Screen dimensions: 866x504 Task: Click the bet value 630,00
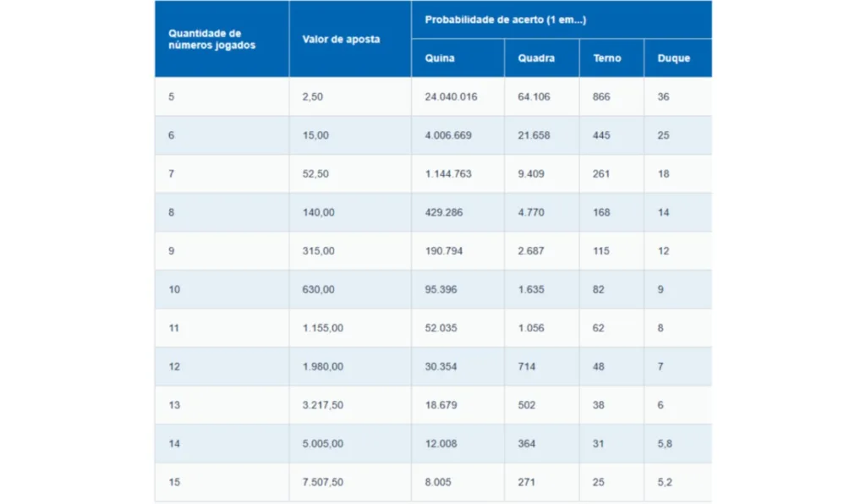[x=318, y=289]
